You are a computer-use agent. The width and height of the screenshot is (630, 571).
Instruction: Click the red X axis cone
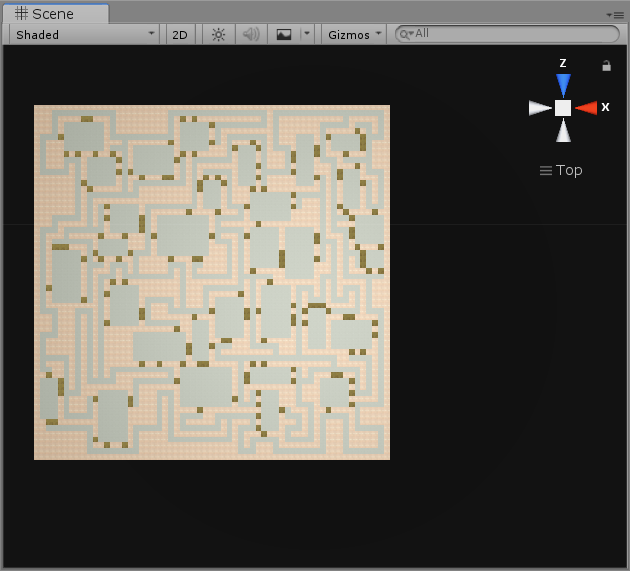click(x=586, y=108)
